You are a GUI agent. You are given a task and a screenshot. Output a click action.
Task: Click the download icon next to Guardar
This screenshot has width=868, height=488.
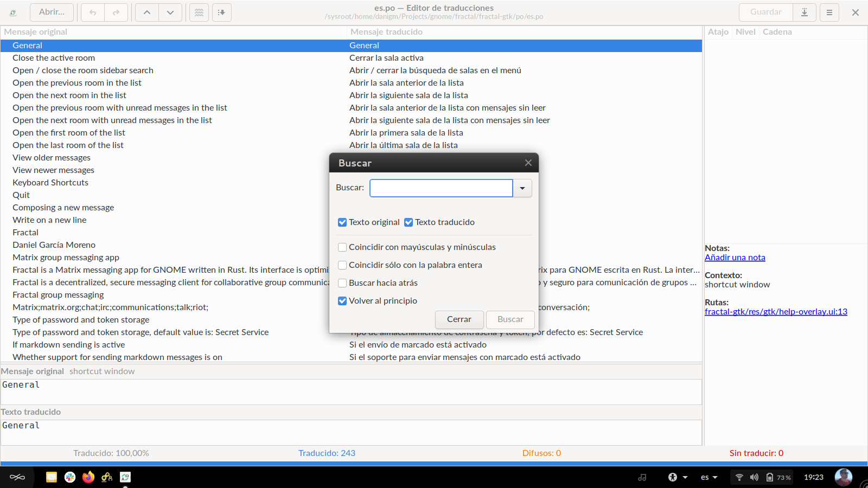[805, 12]
